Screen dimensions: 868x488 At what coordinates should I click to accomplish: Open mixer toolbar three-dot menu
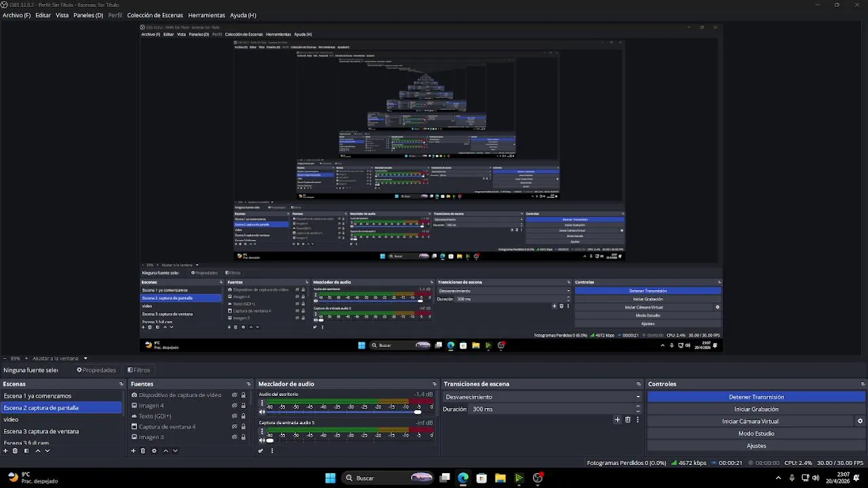pos(272,451)
